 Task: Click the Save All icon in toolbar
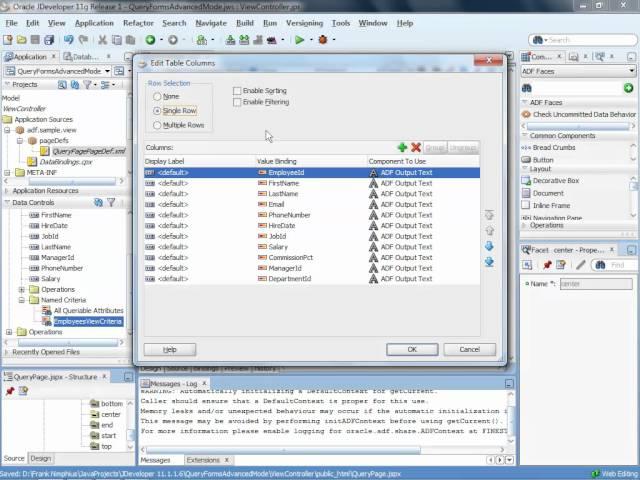49,40
